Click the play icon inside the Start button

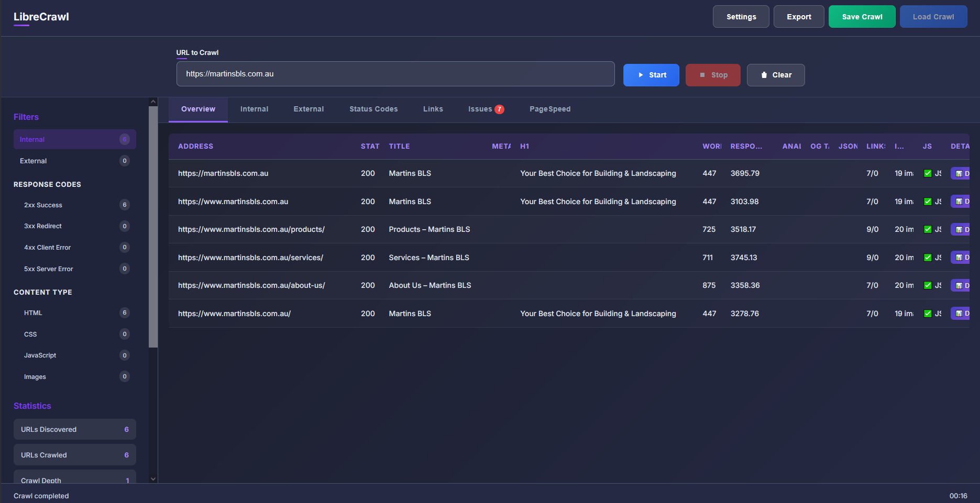point(641,75)
